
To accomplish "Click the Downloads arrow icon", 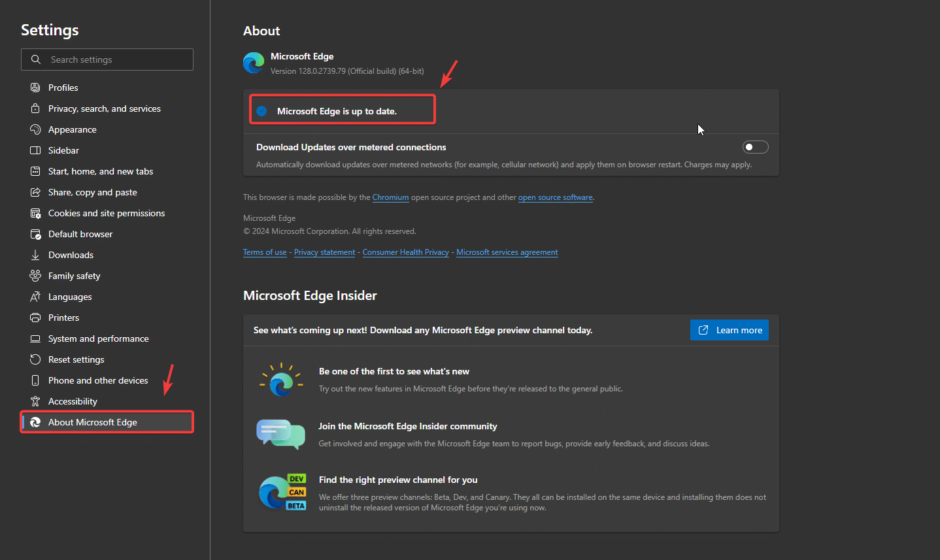I will (35, 255).
